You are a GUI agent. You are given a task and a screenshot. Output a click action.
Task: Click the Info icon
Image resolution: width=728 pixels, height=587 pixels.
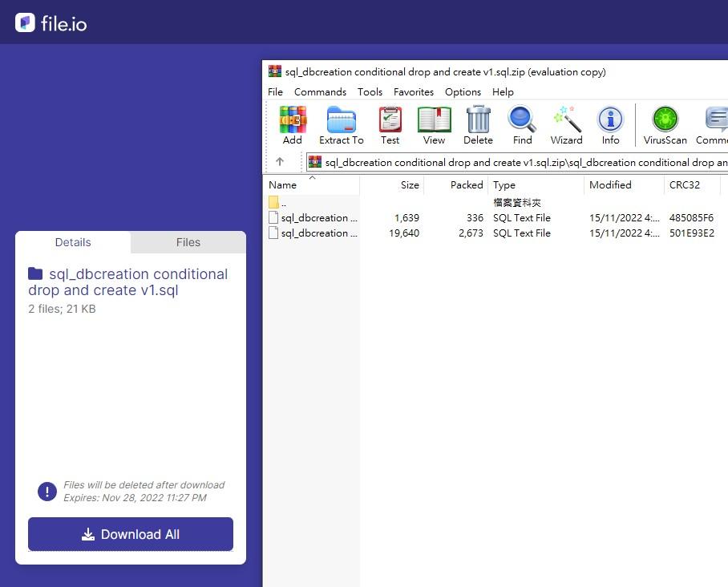[610, 120]
